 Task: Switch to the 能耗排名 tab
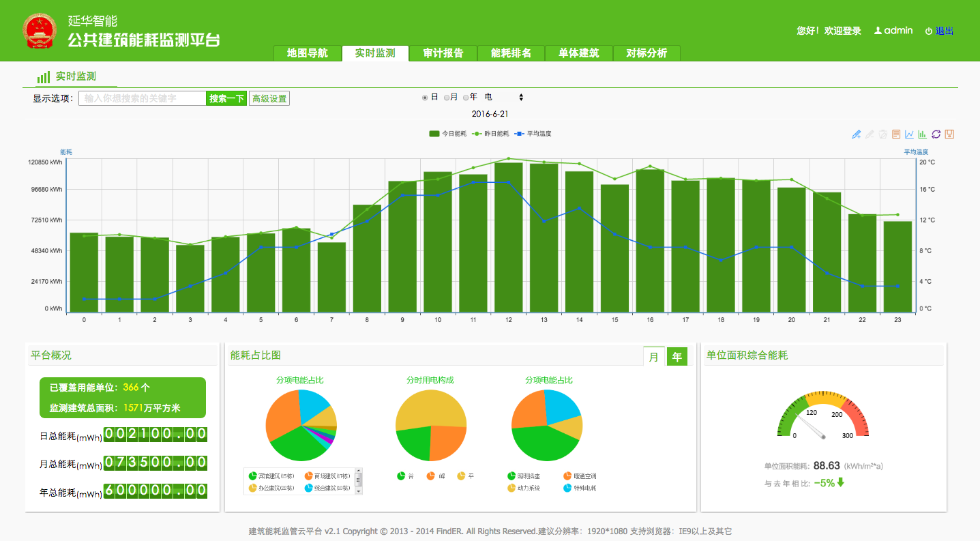pos(511,53)
